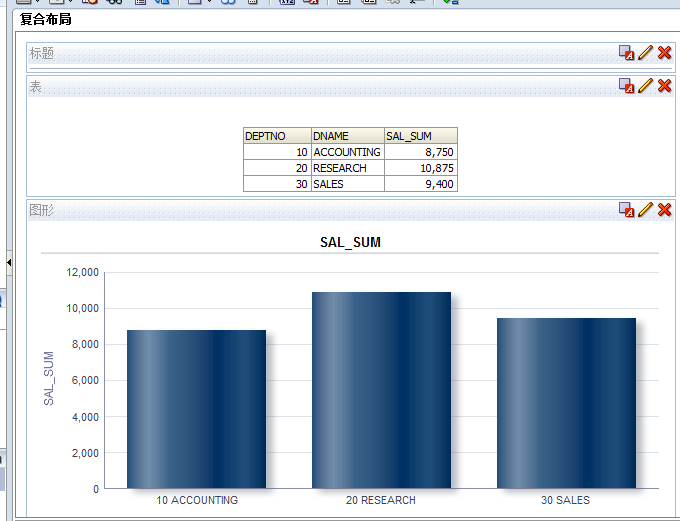
Task: Click the 10 ACCOUNTING bar in chart
Action: (x=196, y=409)
